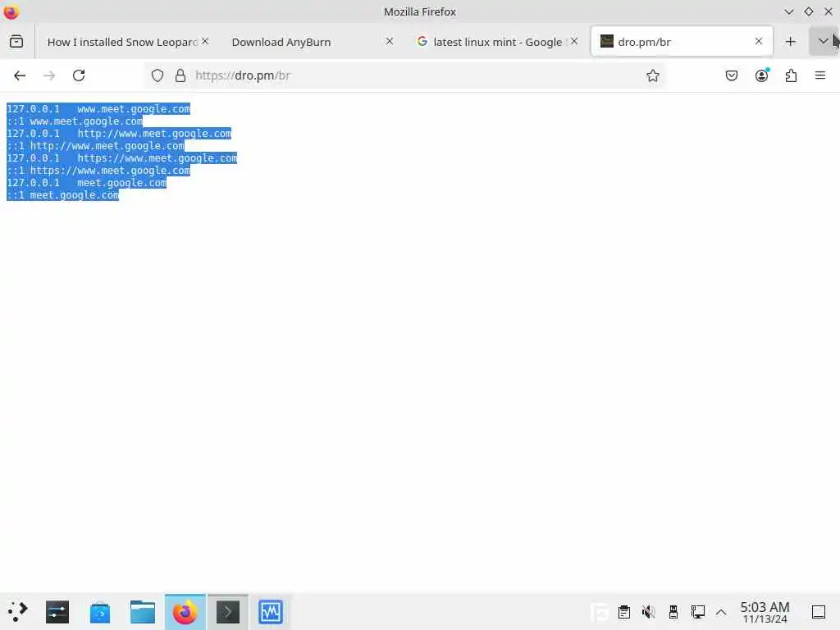Close the Download AnyBurn tab
Viewport: 840px width, 630px height.
pyautogui.click(x=390, y=41)
